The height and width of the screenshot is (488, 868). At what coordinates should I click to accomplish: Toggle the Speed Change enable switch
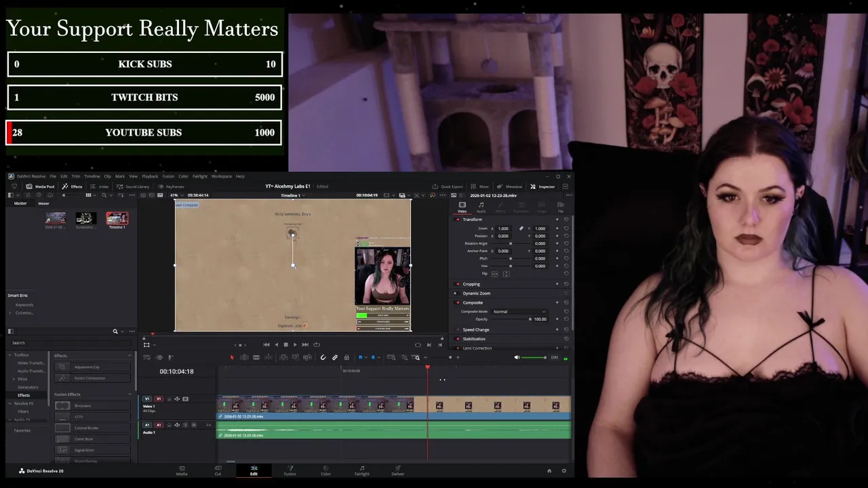[458, 329]
